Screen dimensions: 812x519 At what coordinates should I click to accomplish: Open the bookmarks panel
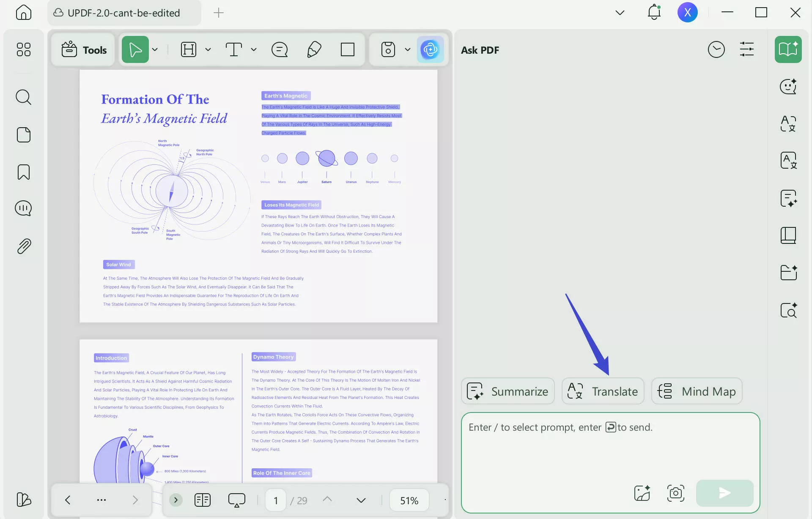point(23,172)
